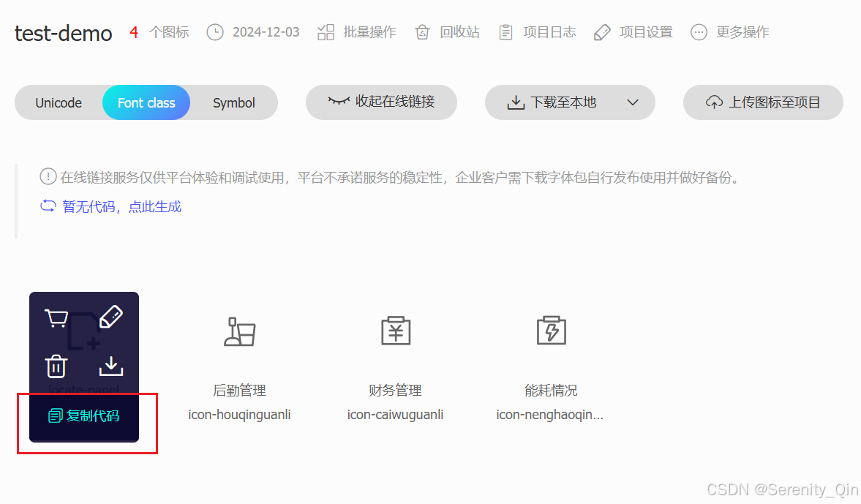Edit the locate-panel icon with pencil tool

[111, 316]
